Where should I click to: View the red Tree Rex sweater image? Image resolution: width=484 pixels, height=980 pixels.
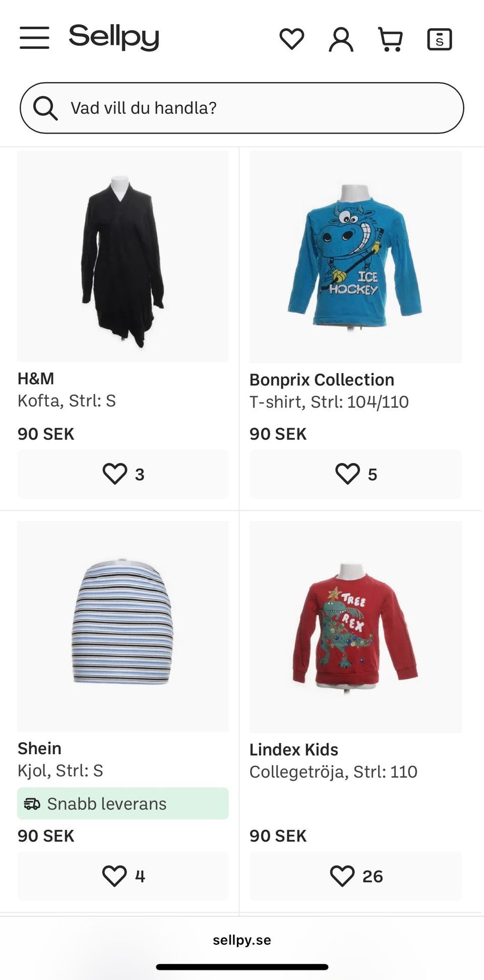pos(355,626)
